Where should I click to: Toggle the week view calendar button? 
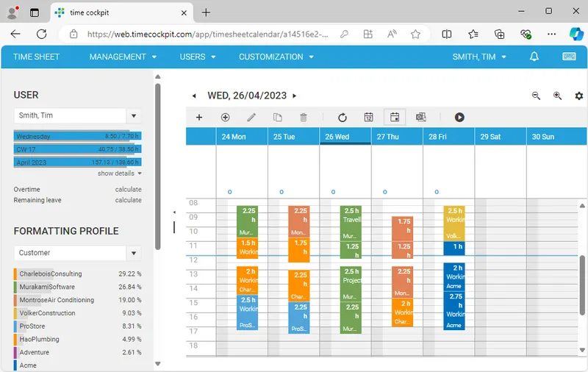coord(394,118)
